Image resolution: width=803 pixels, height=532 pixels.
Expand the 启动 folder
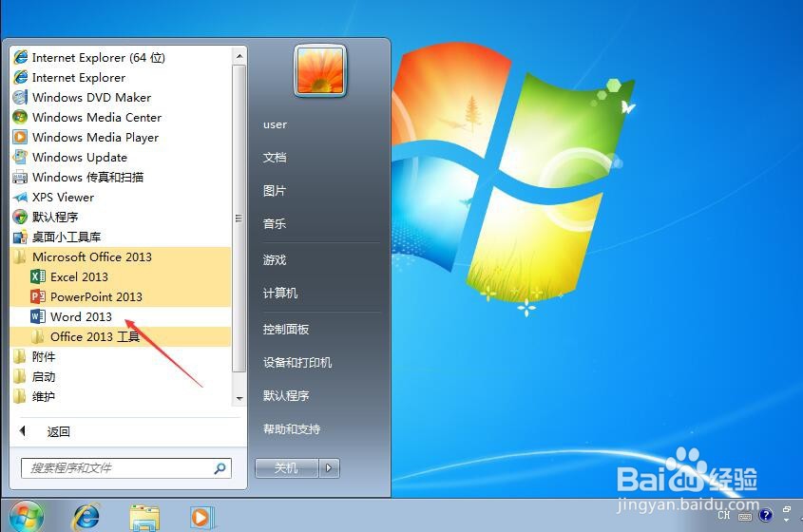coord(121,377)
